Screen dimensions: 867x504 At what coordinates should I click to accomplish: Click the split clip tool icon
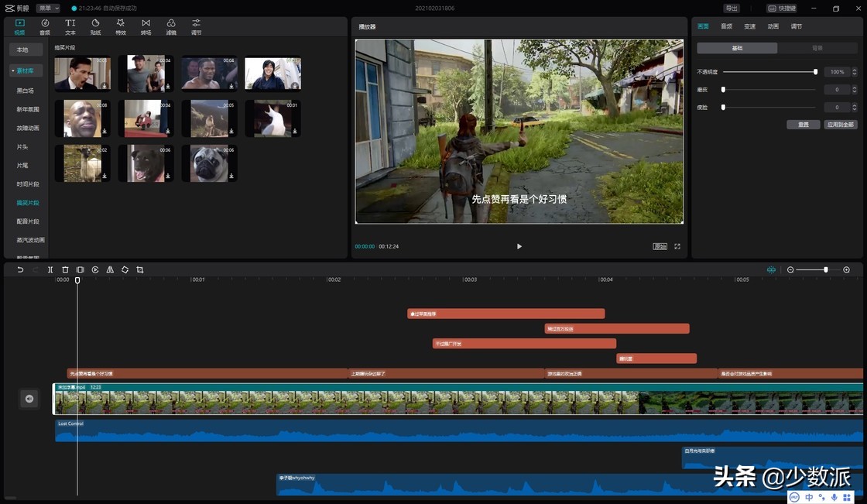(x=50, y=269)
